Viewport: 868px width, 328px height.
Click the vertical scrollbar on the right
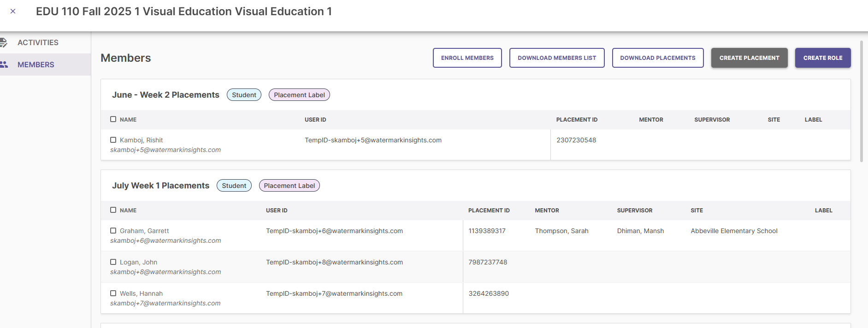coord(862,101)
